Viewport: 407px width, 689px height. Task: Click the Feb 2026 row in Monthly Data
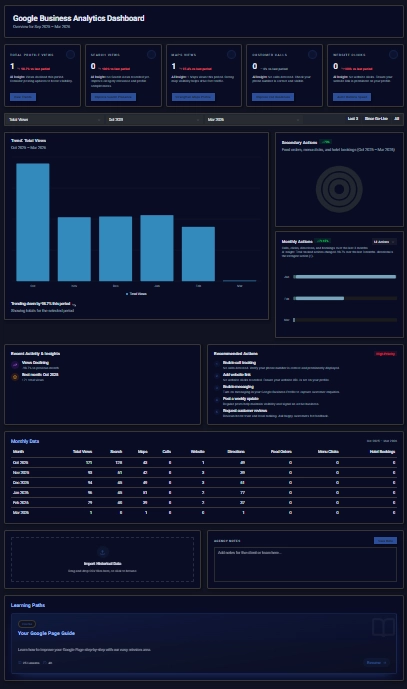tap(204, 503)
